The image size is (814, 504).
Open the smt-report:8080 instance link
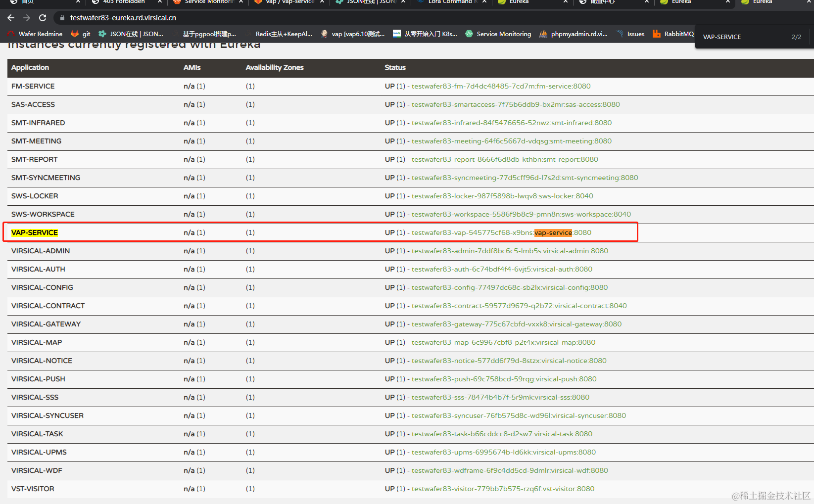[505, 159]
